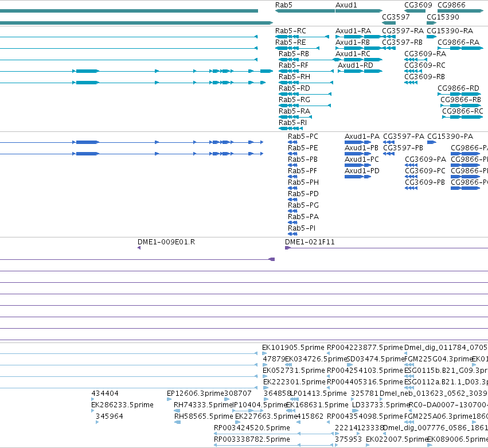Click the EK052731.5prime EST label

[294, 371]
